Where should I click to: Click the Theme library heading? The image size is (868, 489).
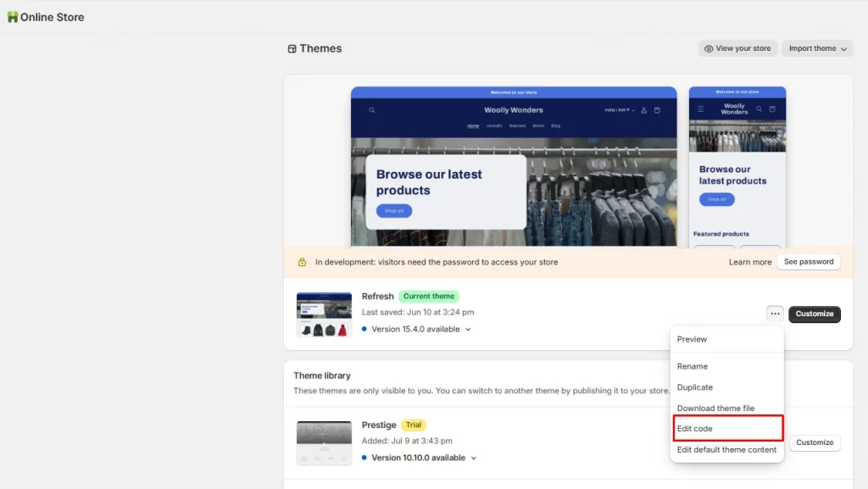(x=321, y=375)
